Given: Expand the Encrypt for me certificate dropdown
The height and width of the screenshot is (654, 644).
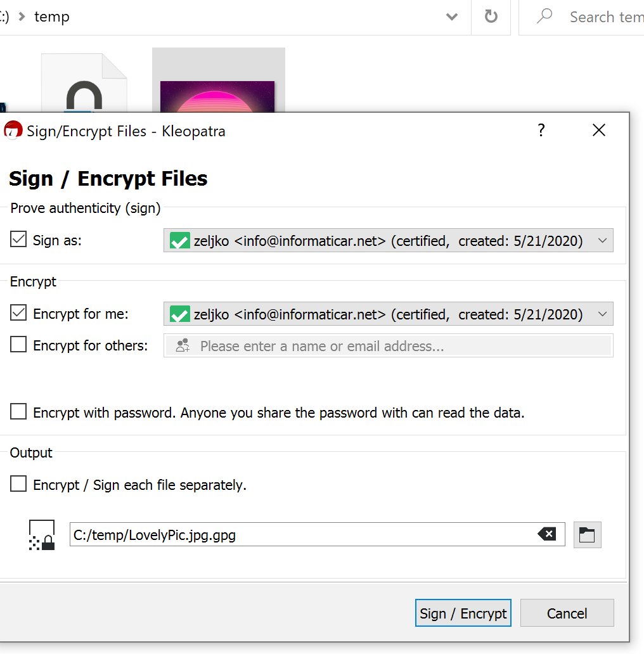Looking at the screenshot, I should [602, 314].
